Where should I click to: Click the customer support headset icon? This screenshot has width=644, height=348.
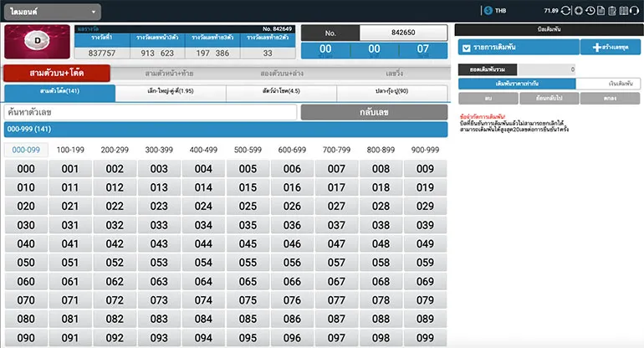pyautogui.click(x=636, y=10)
